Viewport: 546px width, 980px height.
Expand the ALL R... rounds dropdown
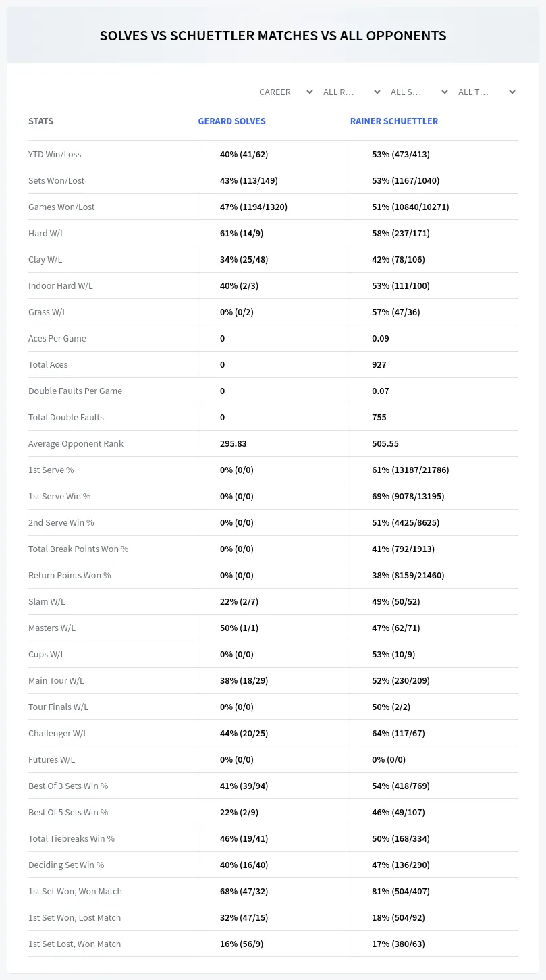352,92
